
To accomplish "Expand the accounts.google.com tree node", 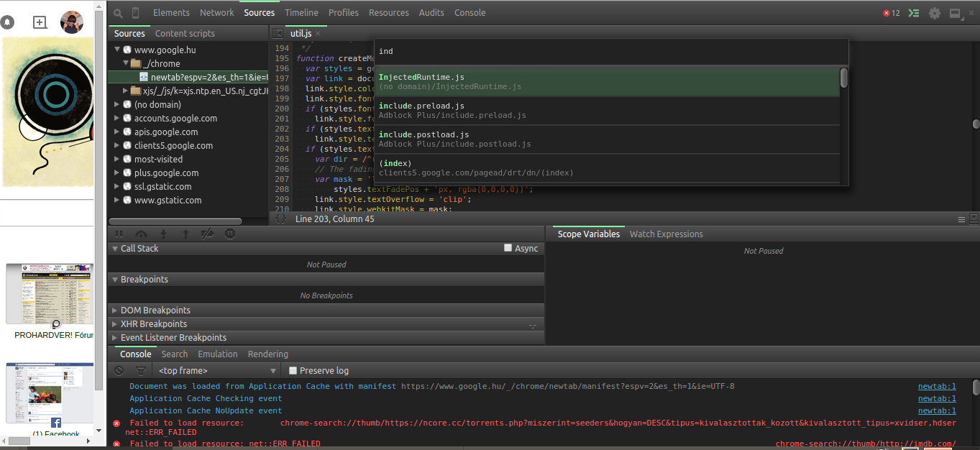I will pyautogui.click(x=117, y=119).
